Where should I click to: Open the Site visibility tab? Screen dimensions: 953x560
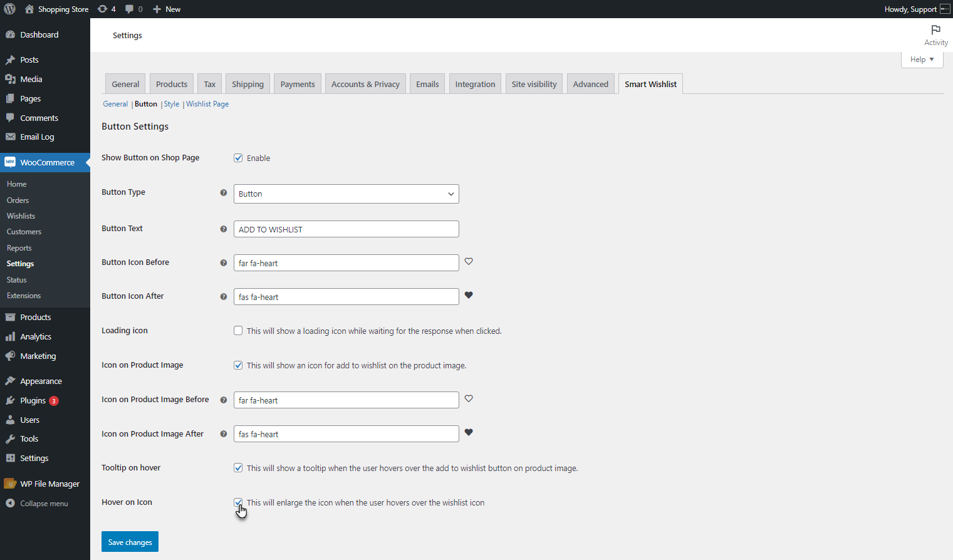click(x=534, y=84)
